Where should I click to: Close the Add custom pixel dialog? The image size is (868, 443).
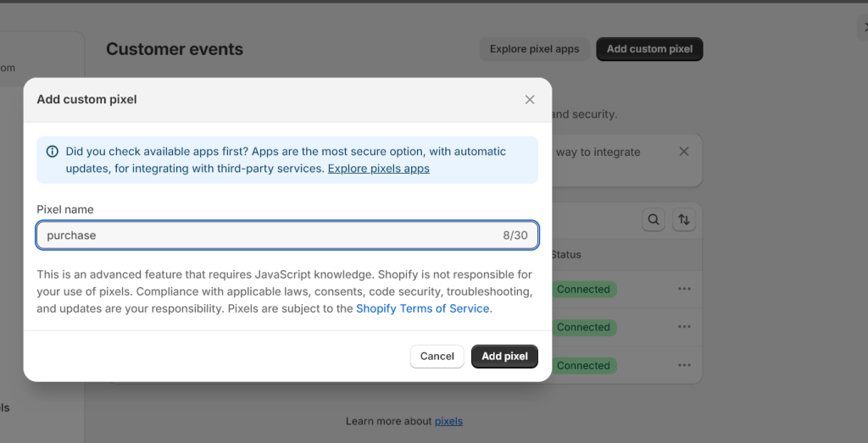(530, 100)
